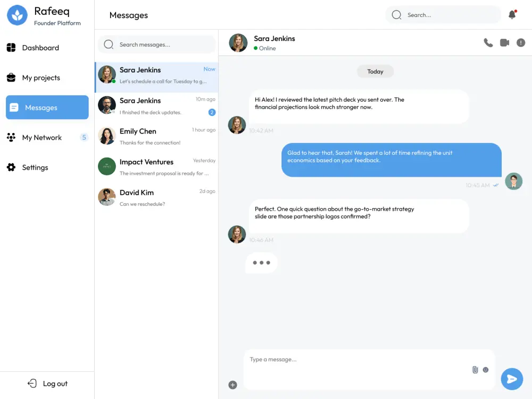Click Sara Jenkins name in chat header
Image resolution: width=532 pixels, height=399 pixels.
point(275,38)
